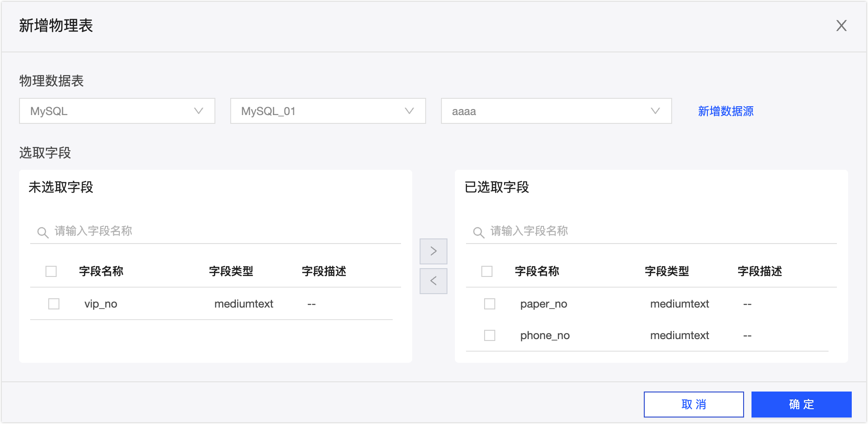
Task: Click the search icon in 未选取字段 panel
Action: pos(43,232)
